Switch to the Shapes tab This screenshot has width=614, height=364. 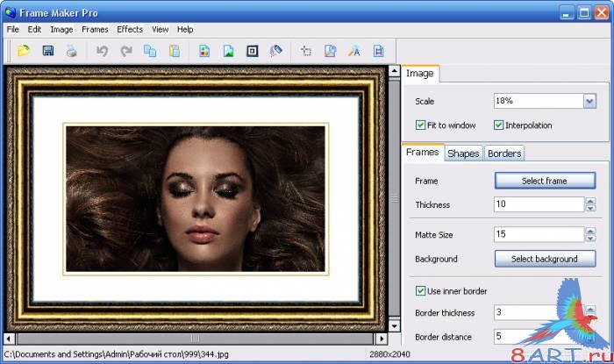tap(463, 153)
